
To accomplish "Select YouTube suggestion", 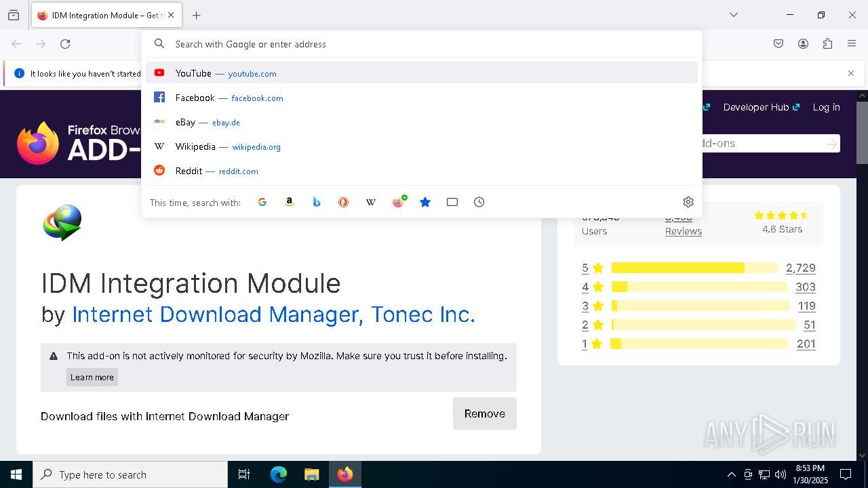I will tap(422, 73).
